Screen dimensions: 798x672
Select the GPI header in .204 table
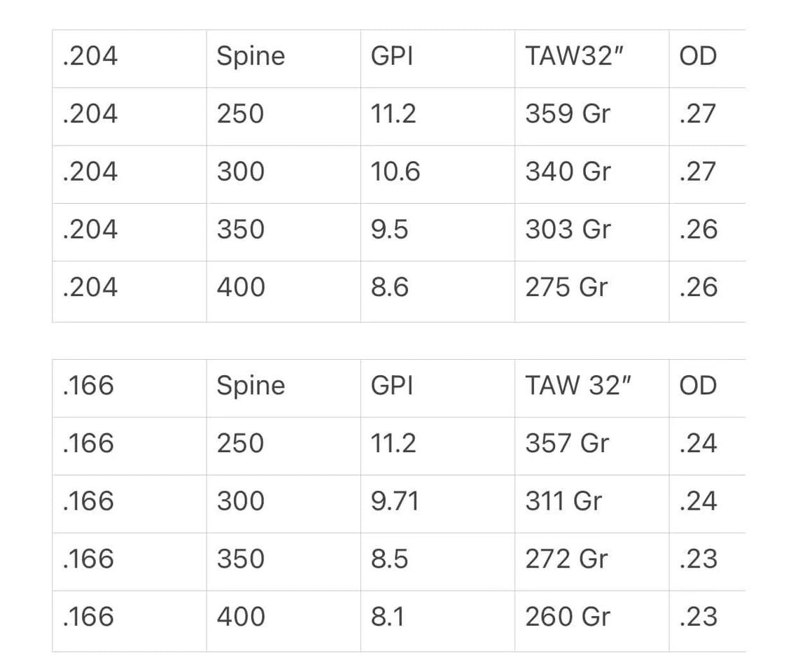coord(392,56)
